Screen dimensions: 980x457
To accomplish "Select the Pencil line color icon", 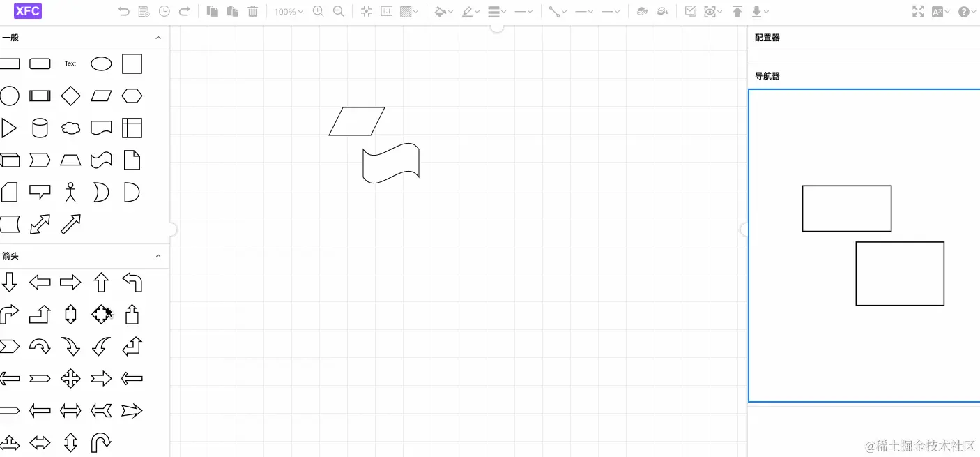I will pos(468,11).
